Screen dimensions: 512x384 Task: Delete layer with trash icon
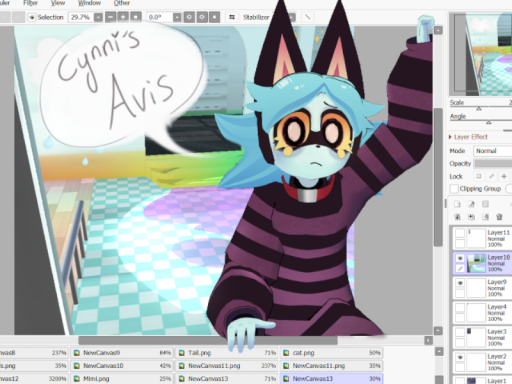(x=499, y=217)
